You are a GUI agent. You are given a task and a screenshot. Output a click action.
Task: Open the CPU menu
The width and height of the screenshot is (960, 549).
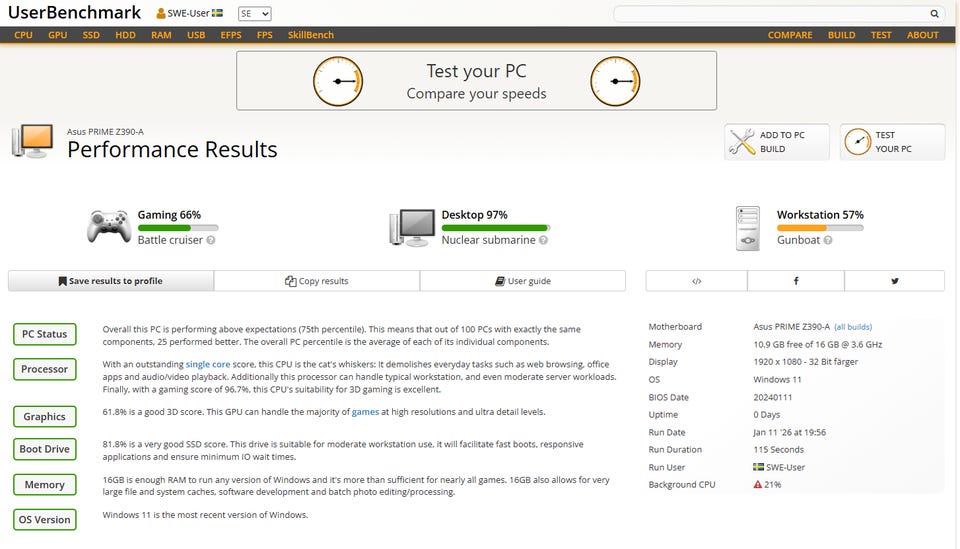click(x=23, y=35)
